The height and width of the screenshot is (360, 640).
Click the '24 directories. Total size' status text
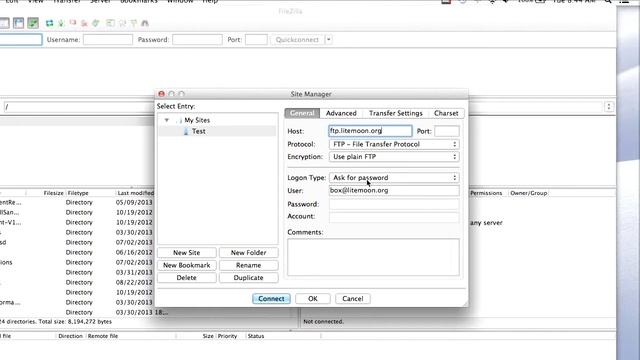(x=56, y=322)
